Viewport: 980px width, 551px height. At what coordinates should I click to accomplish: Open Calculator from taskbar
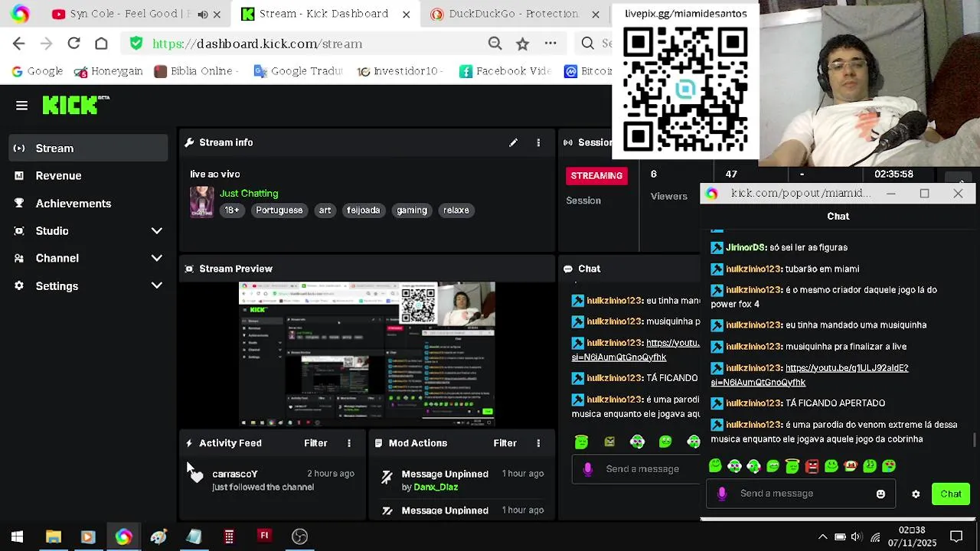229,536
